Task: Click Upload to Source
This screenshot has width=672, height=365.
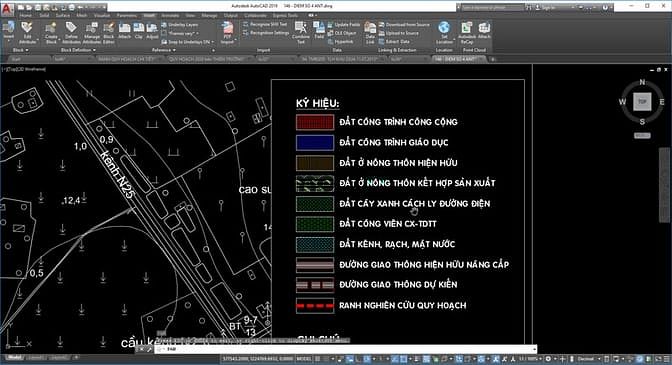Action: (399, 33)
